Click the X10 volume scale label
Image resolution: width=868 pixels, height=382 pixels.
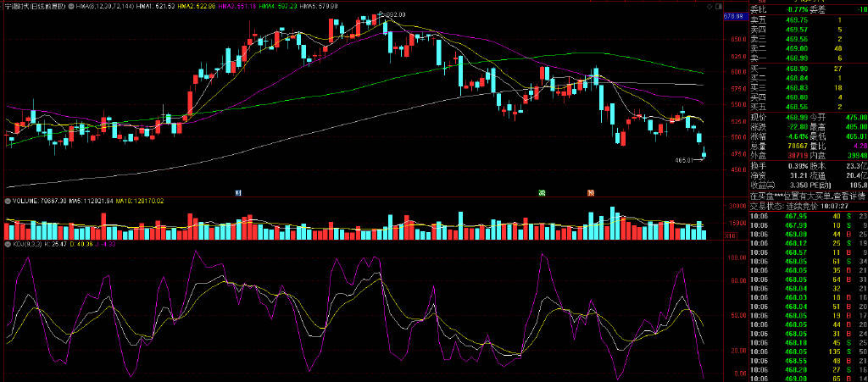731,236
